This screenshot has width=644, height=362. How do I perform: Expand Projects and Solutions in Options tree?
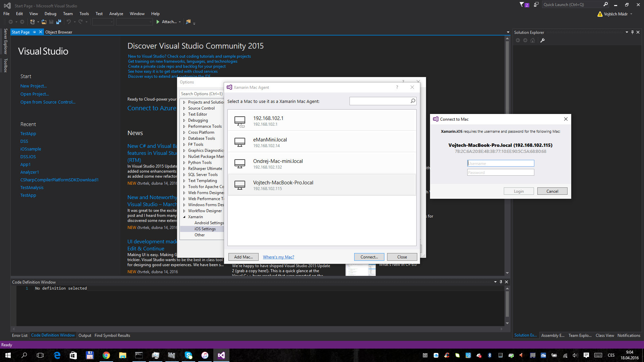tap(184, 102)
